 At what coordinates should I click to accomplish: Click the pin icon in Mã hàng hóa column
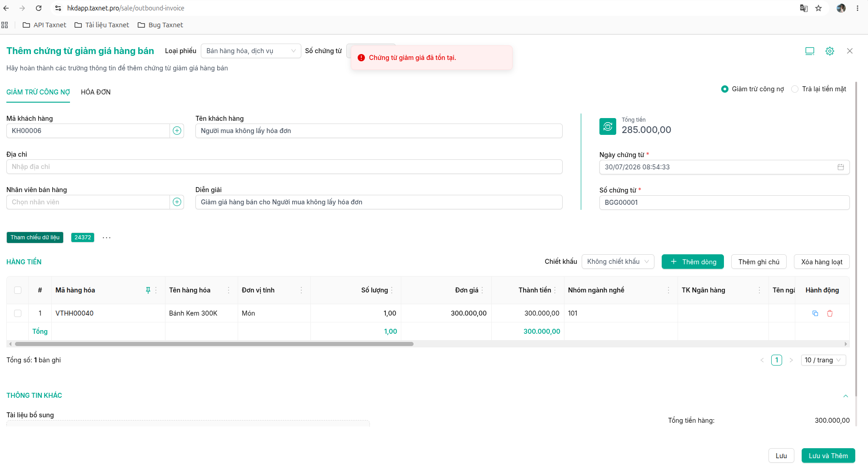[x=148, y=290]
